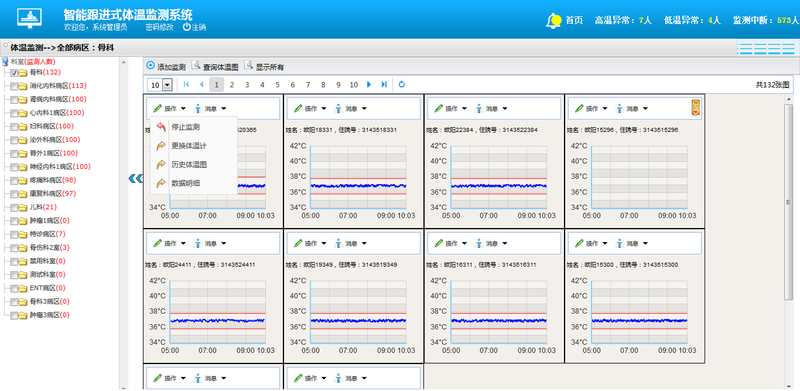Go to page 10 in pager
Screen dimensions: 800x391
click(354, 85)
